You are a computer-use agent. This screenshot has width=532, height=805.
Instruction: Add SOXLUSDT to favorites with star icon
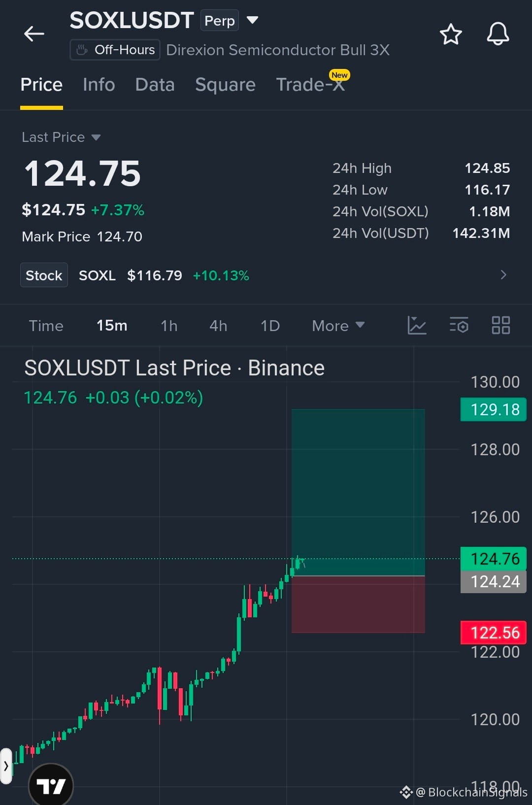pos(450,34)
